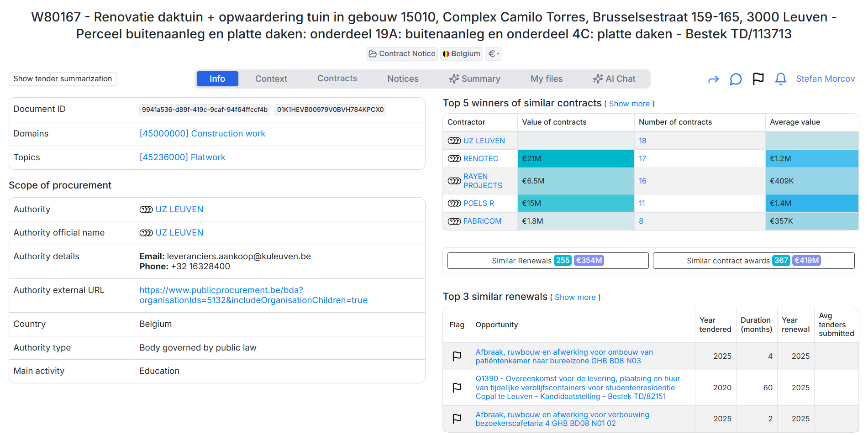The image size is (868, 435).
Task: Open the publicprocurement.be authority URL
Action: click(x=253, y=295)
